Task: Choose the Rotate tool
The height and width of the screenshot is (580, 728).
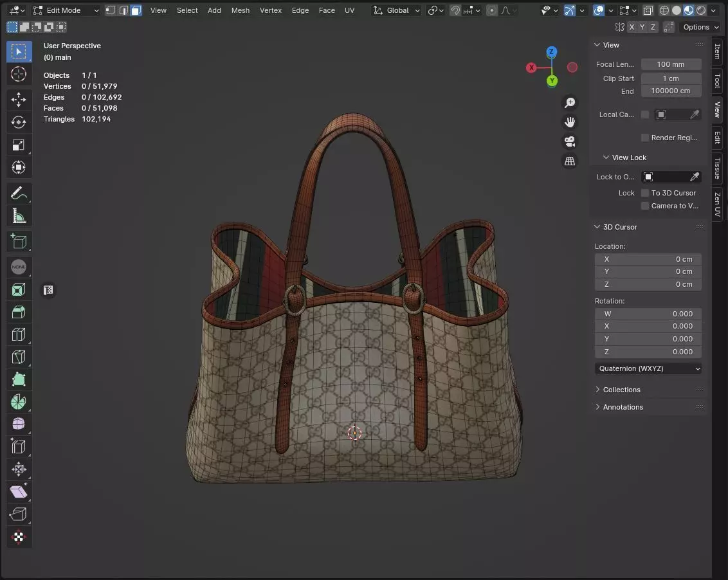Action: [x=19, y=122]
